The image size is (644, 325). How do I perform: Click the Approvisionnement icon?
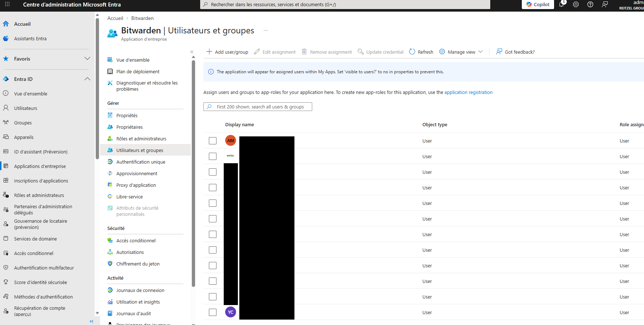(110, 173)
